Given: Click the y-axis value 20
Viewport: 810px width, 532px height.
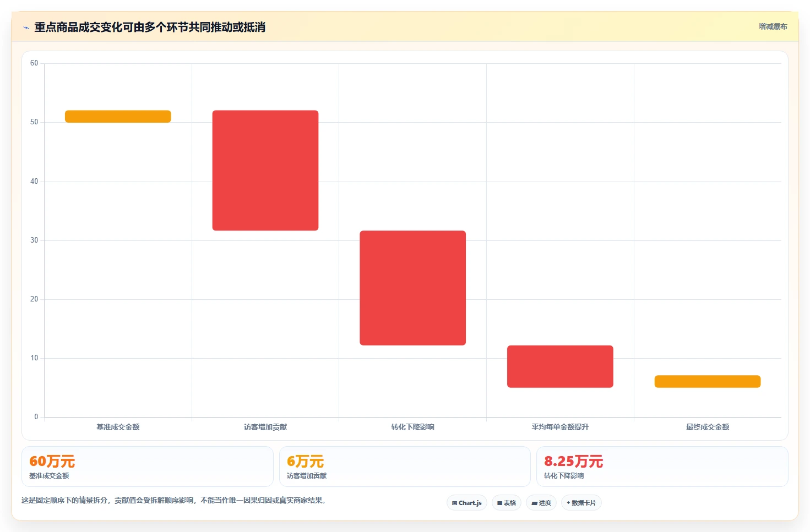Looking at the screenshot, I should (34, 299).
